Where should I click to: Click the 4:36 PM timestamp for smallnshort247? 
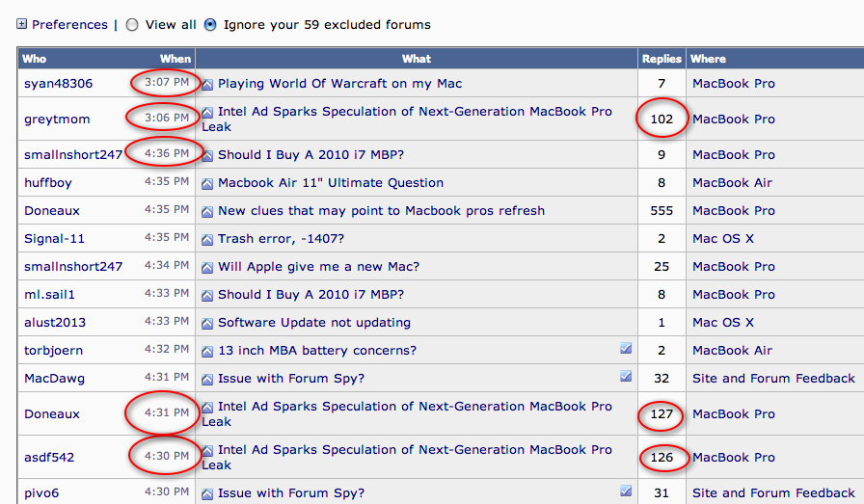coord(167,153)
